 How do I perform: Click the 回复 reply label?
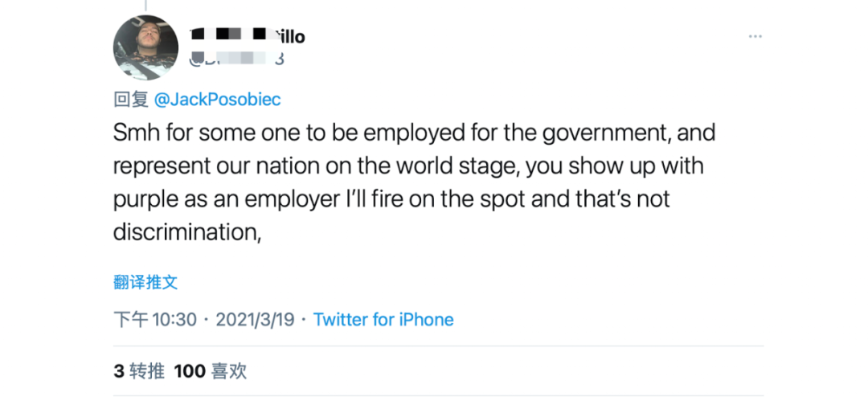(131, 99)
